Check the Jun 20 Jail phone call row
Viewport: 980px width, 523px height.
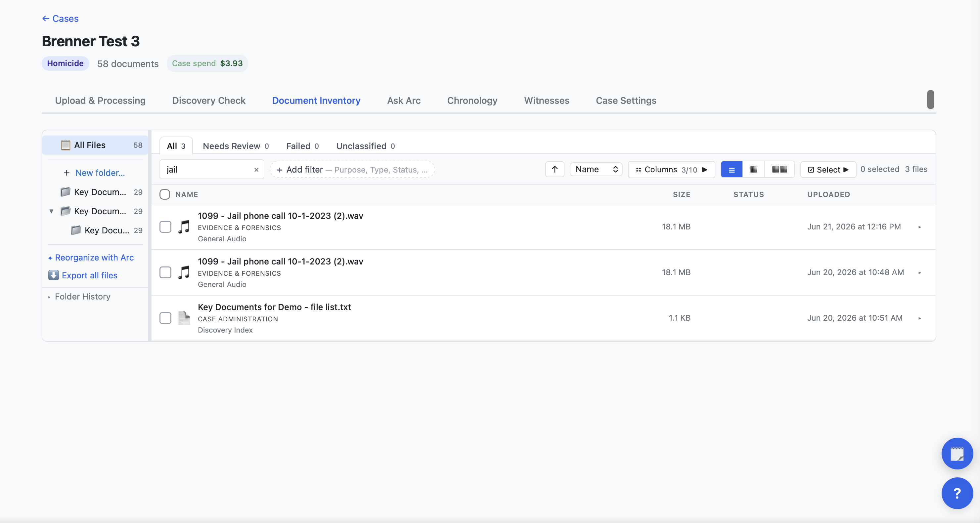coord(165,272)
